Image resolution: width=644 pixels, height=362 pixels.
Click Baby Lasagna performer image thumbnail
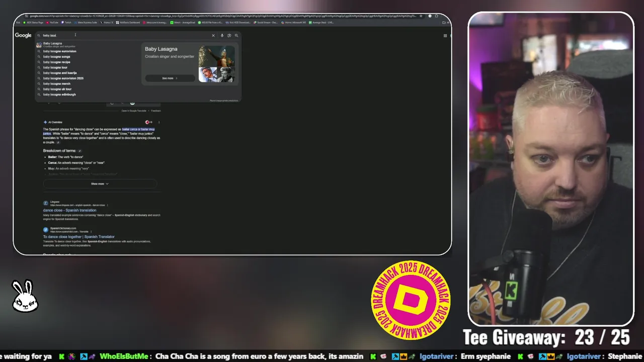point(216,56)
